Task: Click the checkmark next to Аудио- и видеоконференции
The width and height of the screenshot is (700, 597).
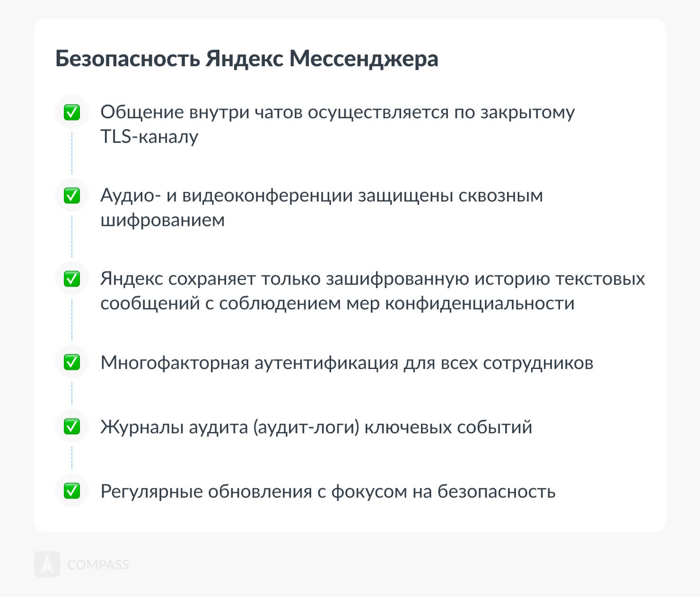Action: click(x=72, y=195)
